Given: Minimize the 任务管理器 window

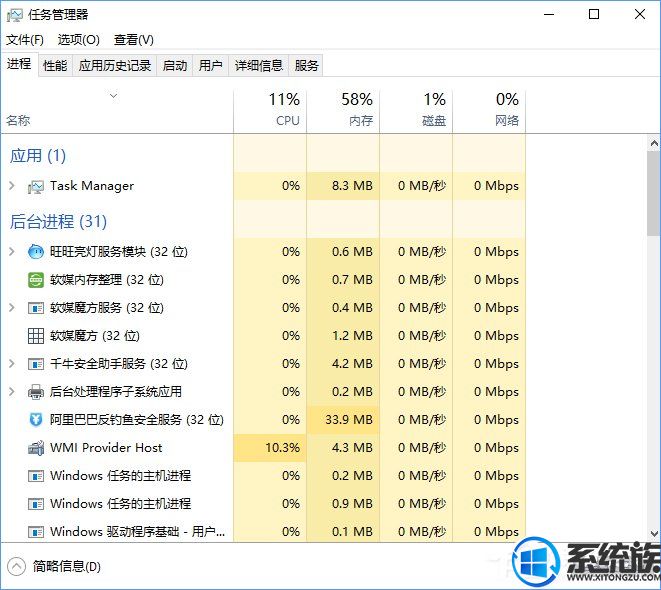Looking at the screenshot, I should click(549, 15).
